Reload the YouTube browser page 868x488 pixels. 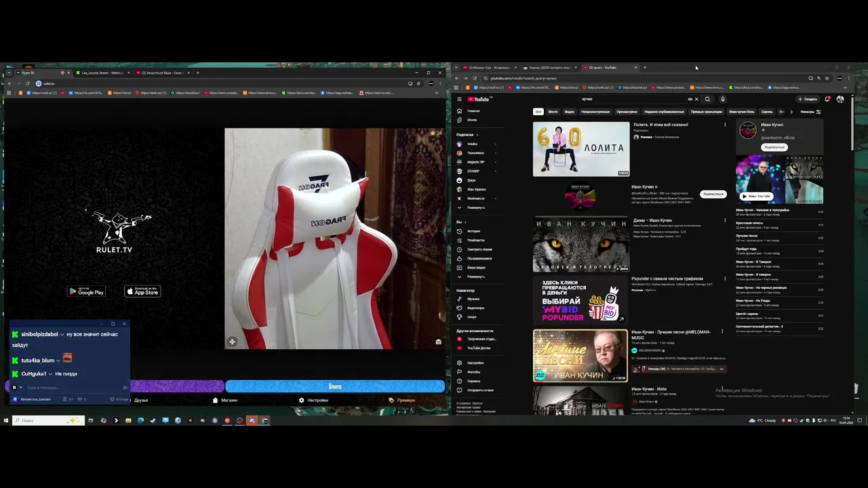(x=475, y=78)
